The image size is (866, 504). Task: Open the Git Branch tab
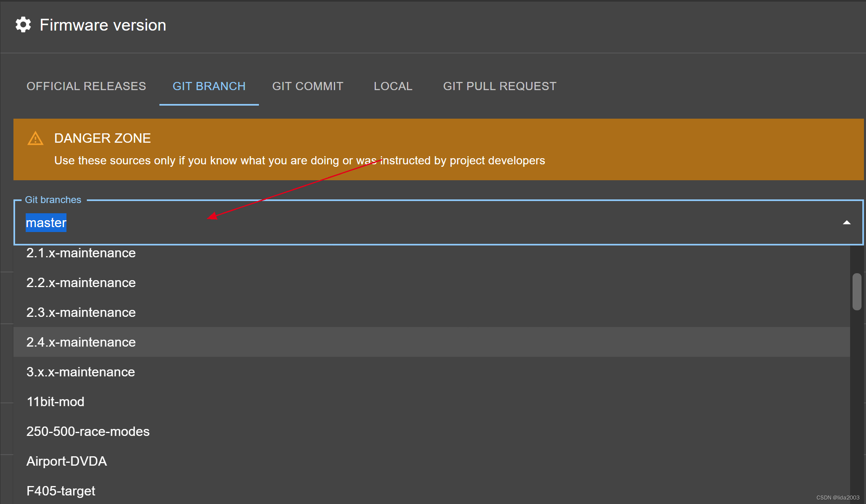tap(209, 86)
